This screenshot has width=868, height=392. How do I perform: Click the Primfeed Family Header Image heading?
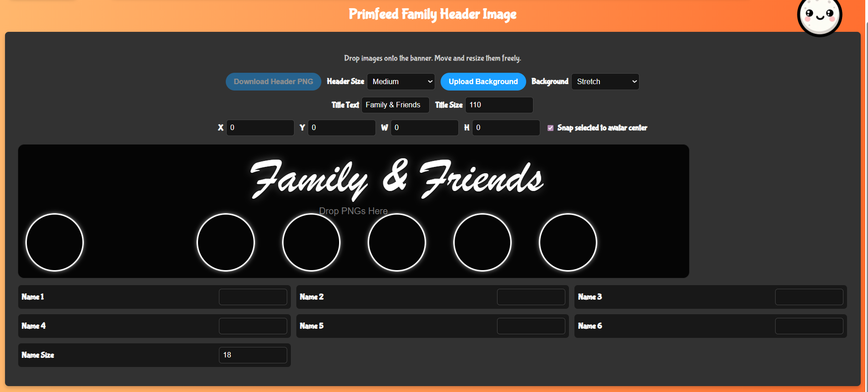click(432, 14)
